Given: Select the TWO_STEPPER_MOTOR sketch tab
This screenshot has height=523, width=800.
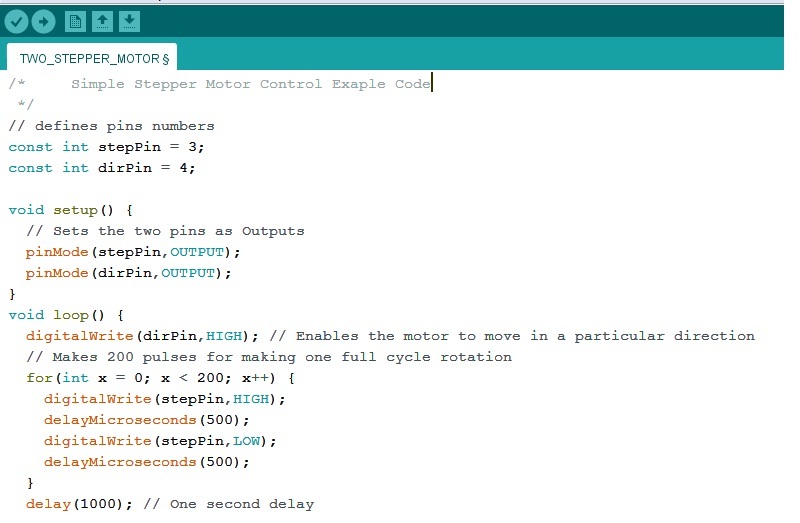Looking at the screenshot, I should 92,58.
